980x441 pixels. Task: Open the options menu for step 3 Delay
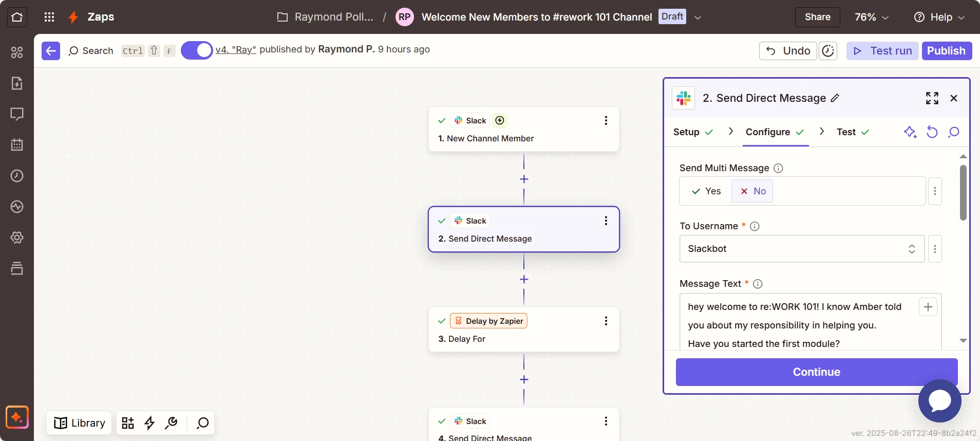tap(606, 321)
